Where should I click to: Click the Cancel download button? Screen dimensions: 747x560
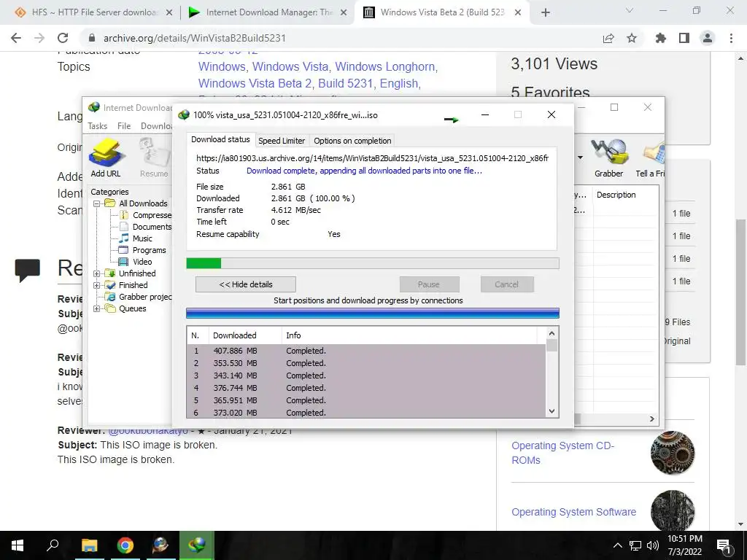(506, 284)
